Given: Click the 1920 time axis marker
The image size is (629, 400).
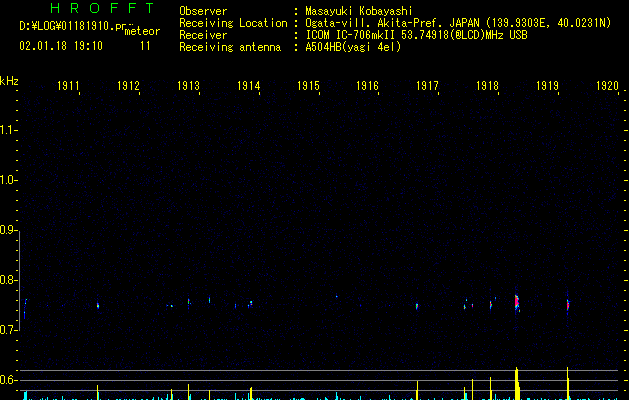Looking at the screenshot, I should tap(607, 86).
